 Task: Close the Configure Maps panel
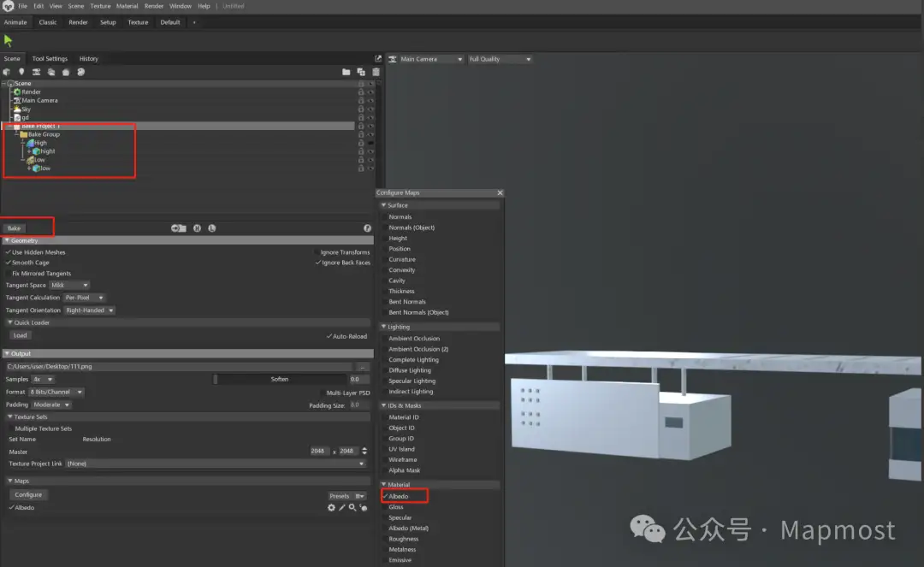click(500, 193)
